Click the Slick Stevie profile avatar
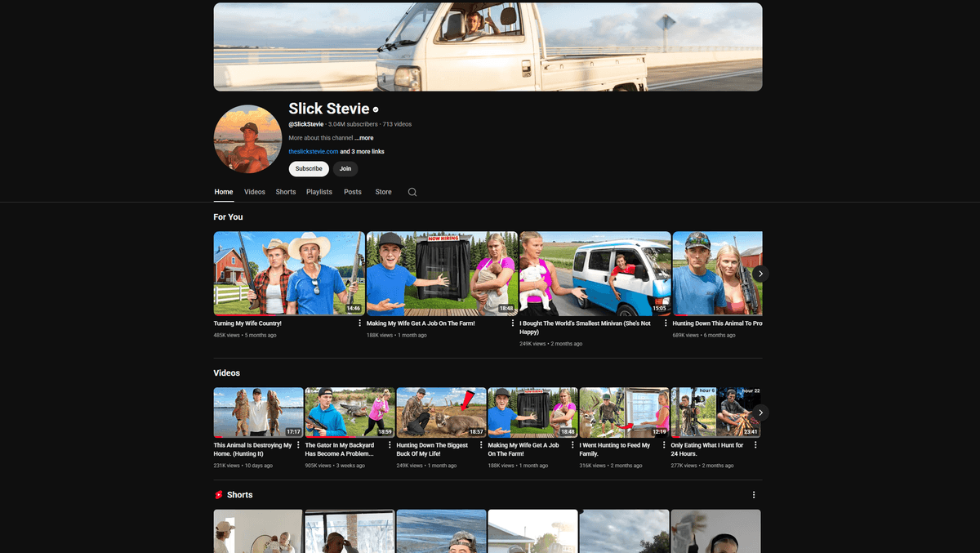980x553 pixels. click(x=247, y=139)
